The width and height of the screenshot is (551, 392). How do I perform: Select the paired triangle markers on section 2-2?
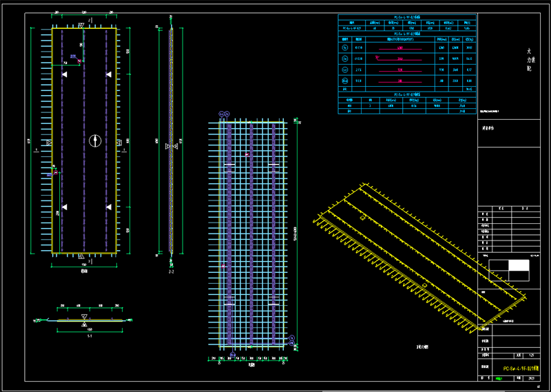point(171,146)
